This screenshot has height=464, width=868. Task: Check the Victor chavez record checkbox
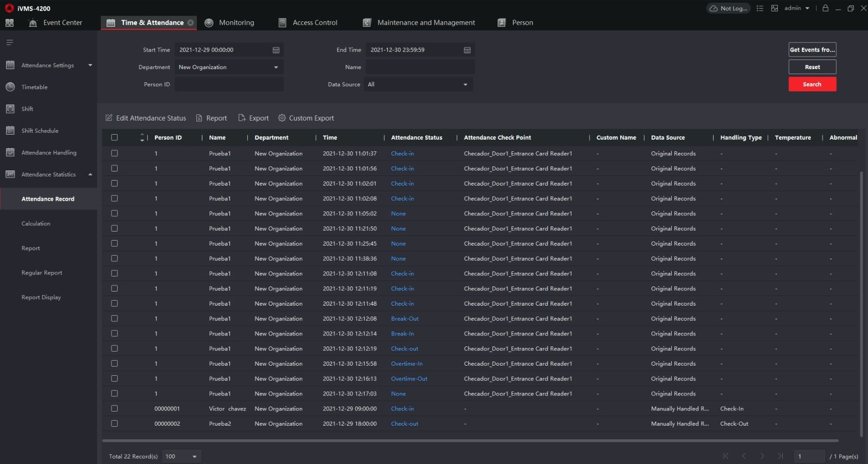pyautogui.click(x=115, y=409)
